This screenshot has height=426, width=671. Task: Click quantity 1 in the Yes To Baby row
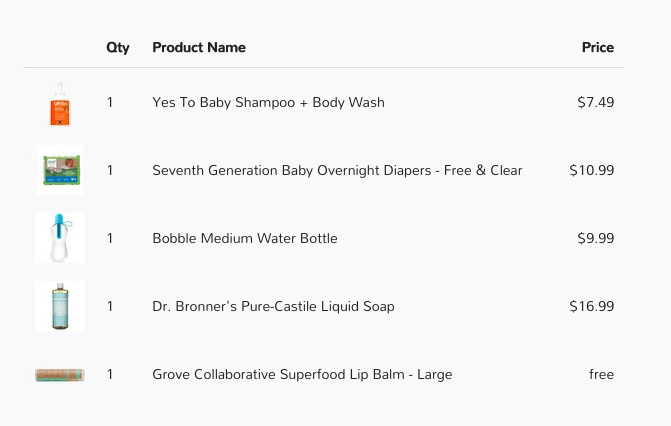coord(110,102)
